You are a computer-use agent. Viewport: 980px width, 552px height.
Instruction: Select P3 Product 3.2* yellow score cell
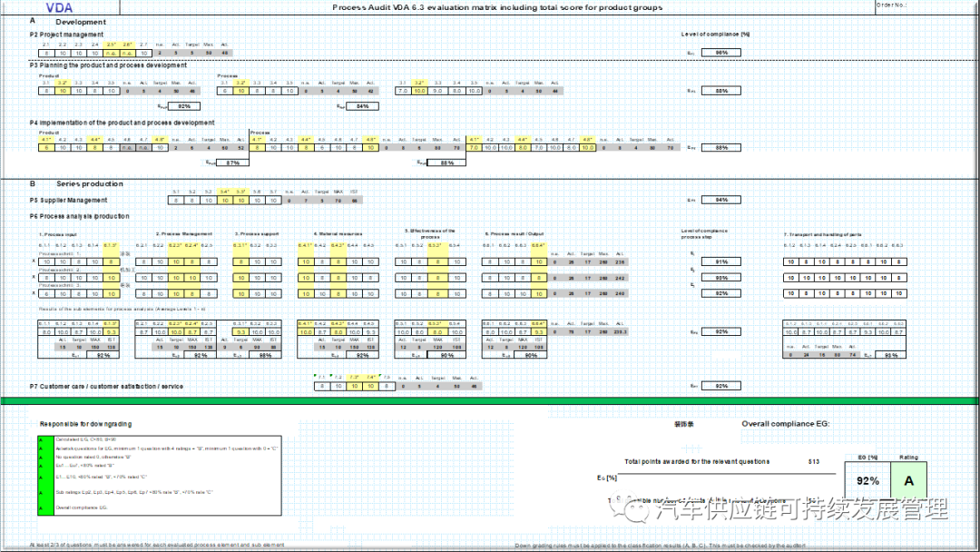click(x=63, y=92)
